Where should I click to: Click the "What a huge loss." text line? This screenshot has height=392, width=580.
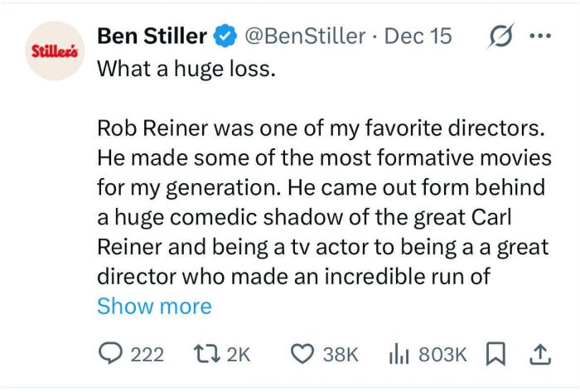click(x=185, y=69)
